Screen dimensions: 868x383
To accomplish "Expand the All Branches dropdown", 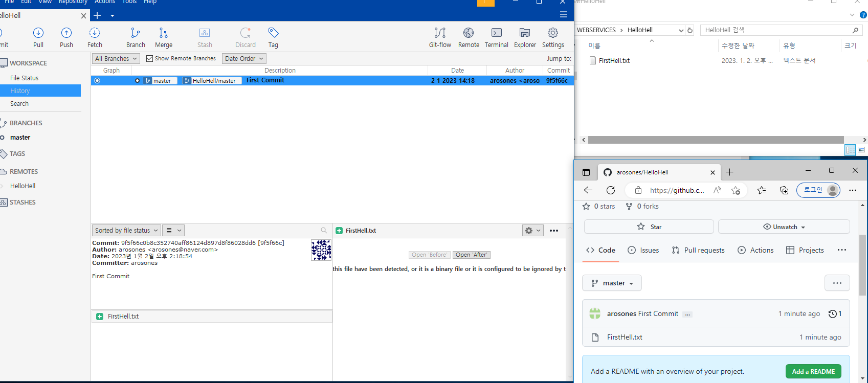I will (x=116, y=59).
